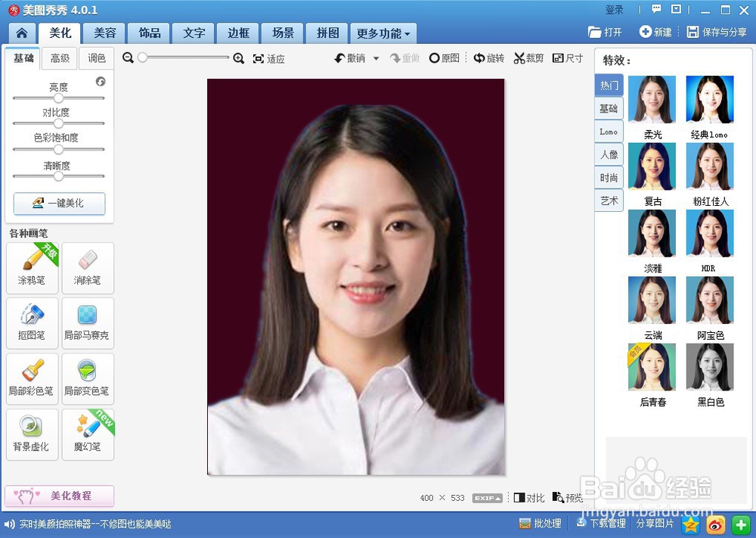Click the 打开 open file button

click(605, 33)
